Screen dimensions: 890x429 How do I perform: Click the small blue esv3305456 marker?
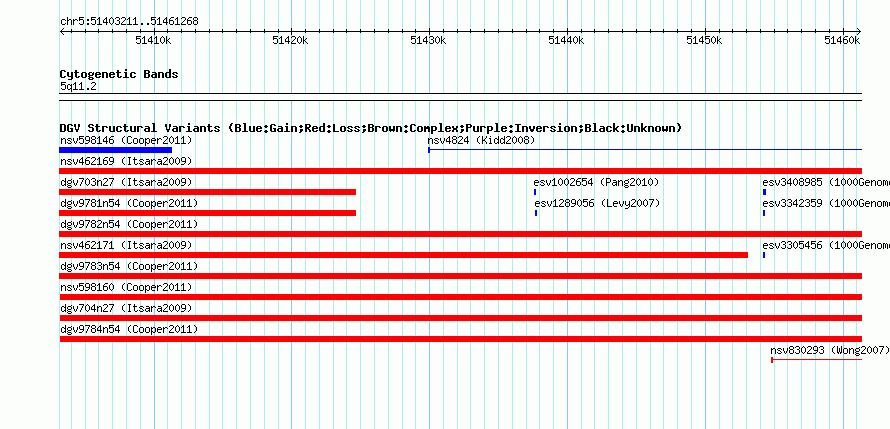(764, 255)
